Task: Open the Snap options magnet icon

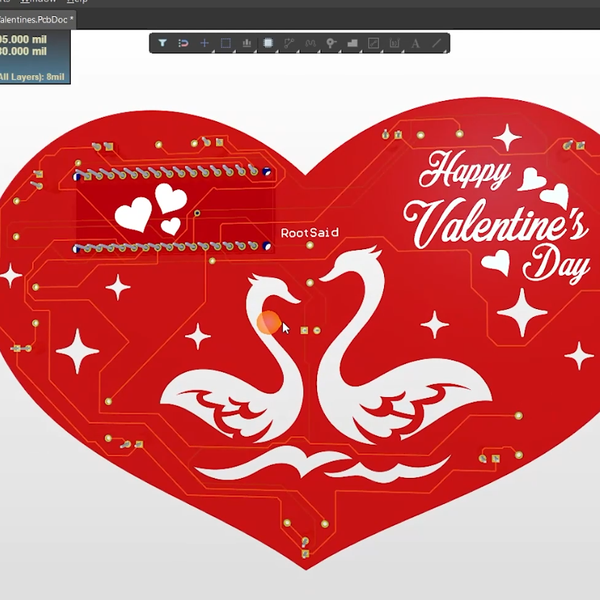Action: 184,43
